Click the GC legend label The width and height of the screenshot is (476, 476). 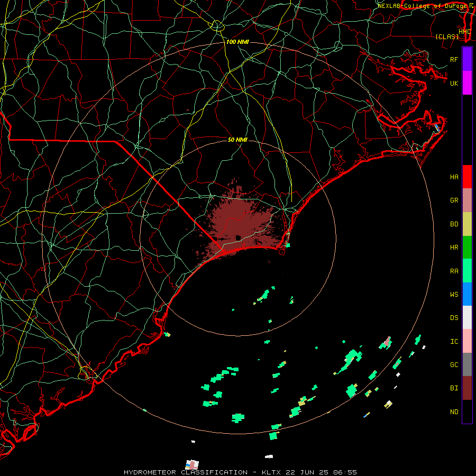(454, 365)
